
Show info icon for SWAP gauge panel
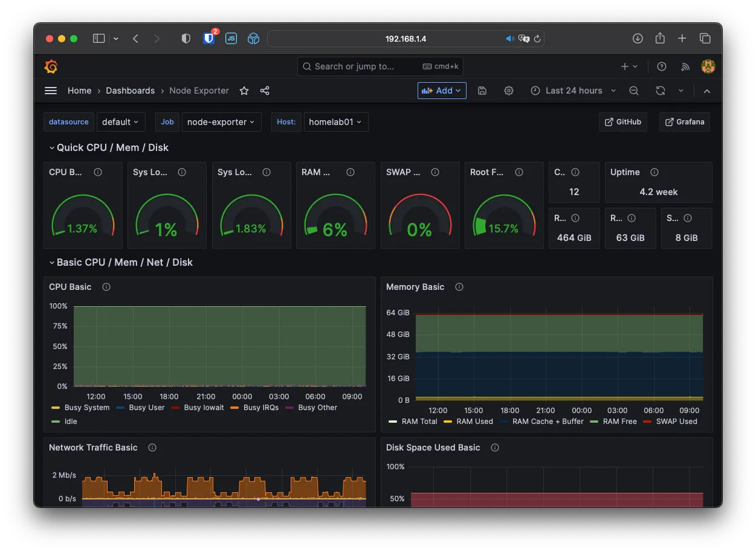pyautogui.click(x=435, y=172)
